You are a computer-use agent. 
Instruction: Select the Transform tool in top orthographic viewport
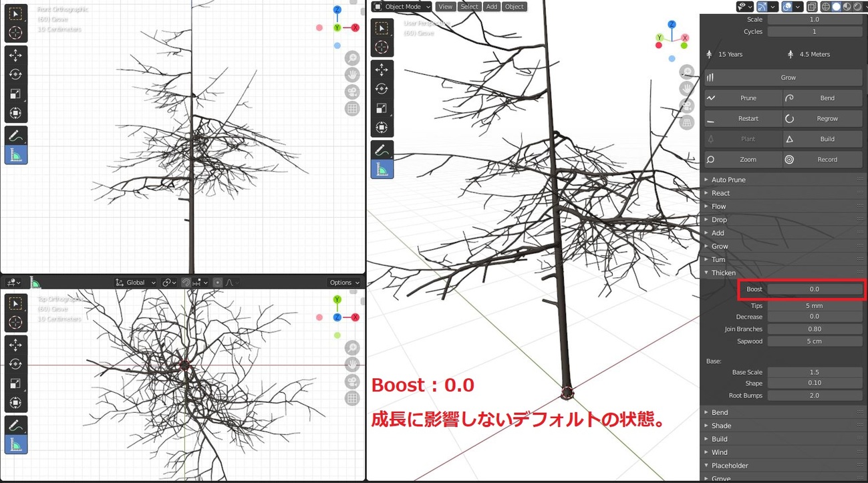(x=15, y=404)
